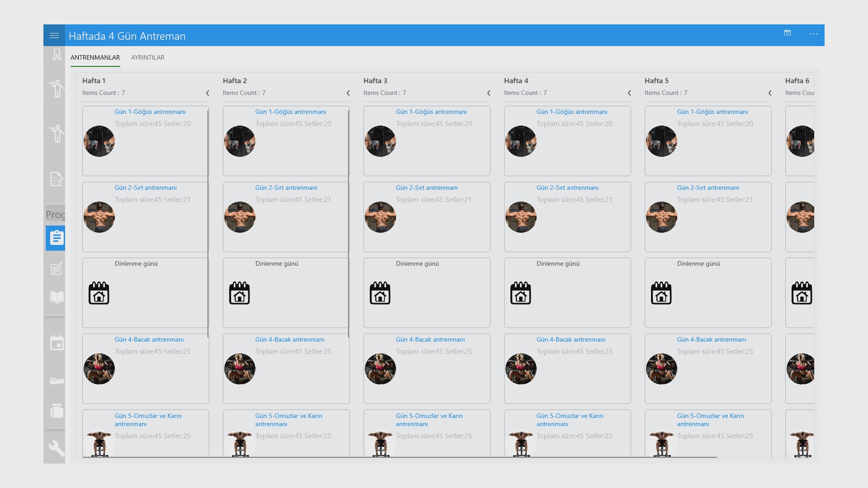Open Gün 1-Göğüs antrenmanı link in Hafta 1

point(150,112)
